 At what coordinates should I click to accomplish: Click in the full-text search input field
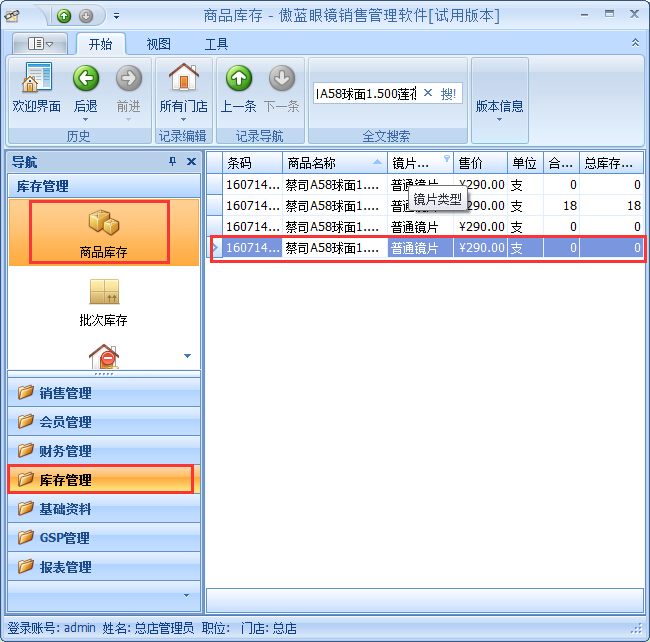tap(367, 94)
